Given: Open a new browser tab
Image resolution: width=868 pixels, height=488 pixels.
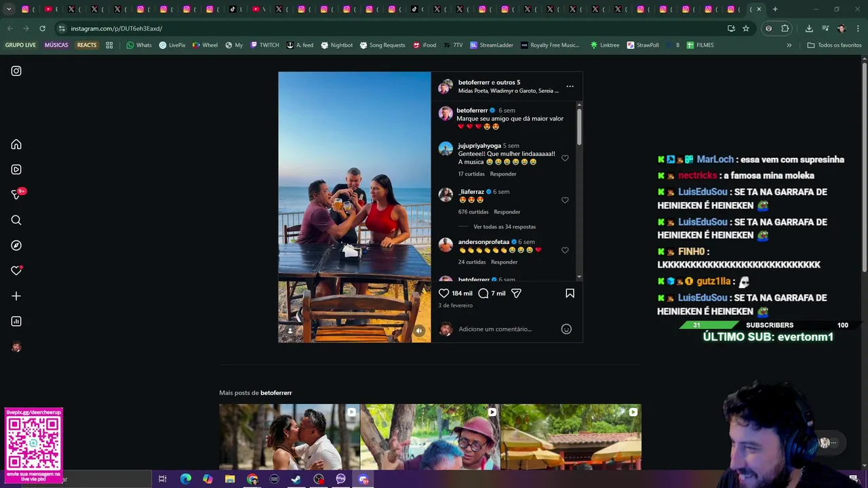Looking at the screenshot, I should (775, 9).
